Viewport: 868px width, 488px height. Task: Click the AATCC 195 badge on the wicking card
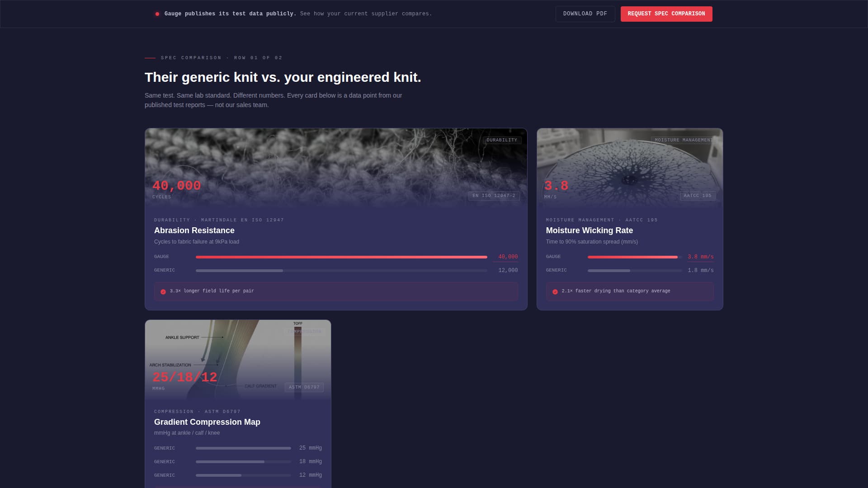pyautogui.click(x=698, y=196)
